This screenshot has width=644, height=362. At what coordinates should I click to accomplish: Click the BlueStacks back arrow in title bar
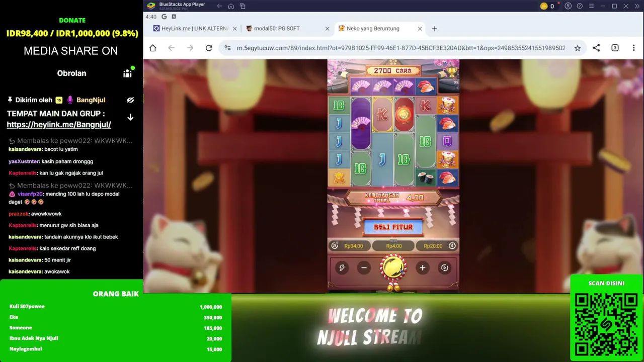pyautogui.click(x=219, y=6)
